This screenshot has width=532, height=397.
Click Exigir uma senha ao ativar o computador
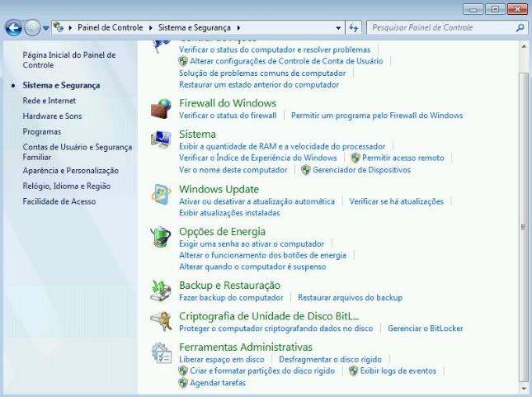252,243
